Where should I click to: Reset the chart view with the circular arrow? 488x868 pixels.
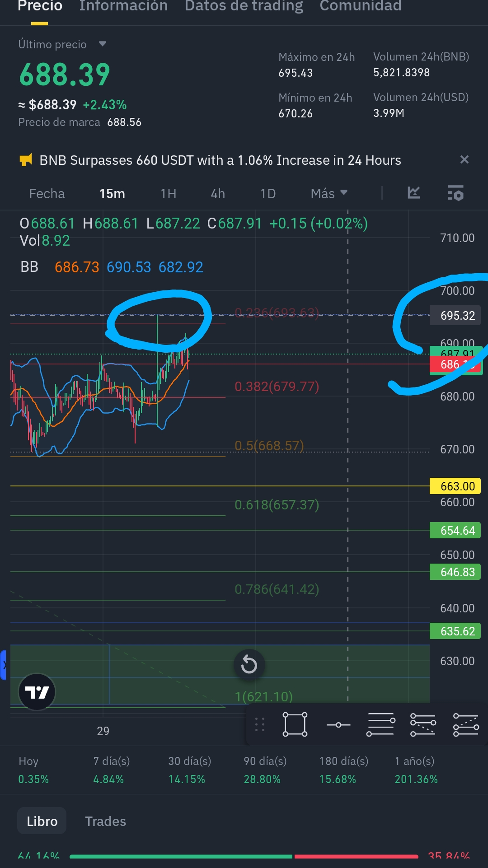[x=249, y=664]
